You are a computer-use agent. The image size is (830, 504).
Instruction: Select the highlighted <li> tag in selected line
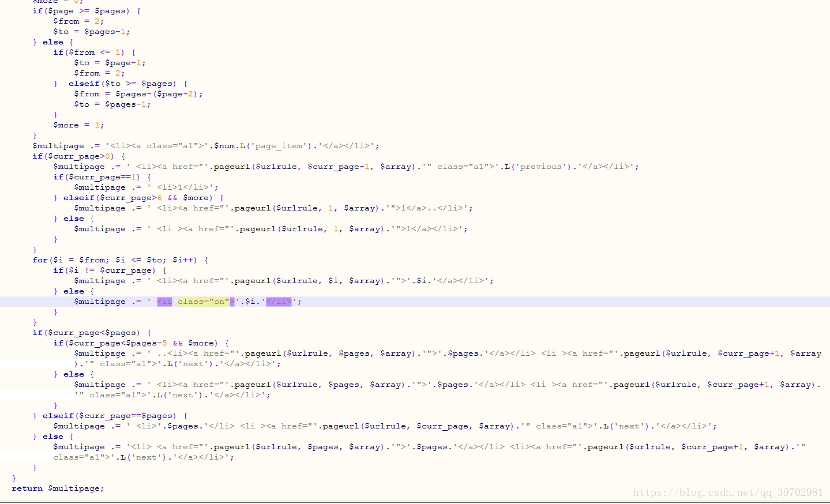[164, 301]
